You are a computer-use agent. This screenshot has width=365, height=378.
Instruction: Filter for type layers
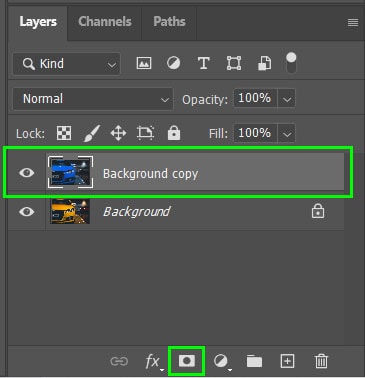pyautogui.click(x=204, y=63)
